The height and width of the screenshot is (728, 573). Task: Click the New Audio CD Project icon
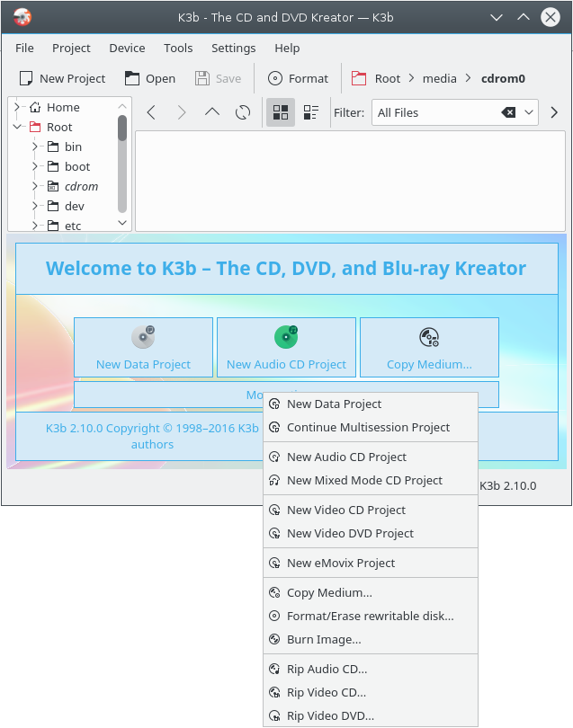pyautogui.click(x=286, y=337)
